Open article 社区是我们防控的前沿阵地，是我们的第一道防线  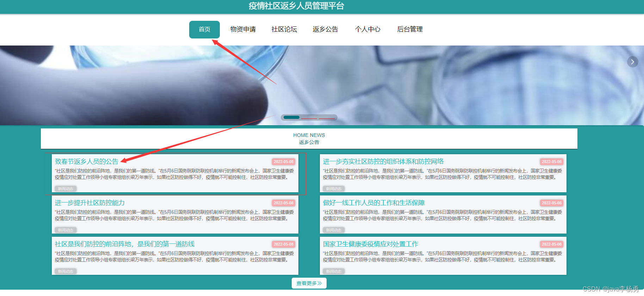coord(125,244)
